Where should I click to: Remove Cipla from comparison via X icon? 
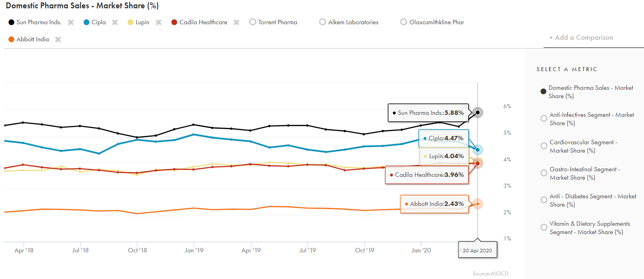pyautogui.click(x=115, y=22)
